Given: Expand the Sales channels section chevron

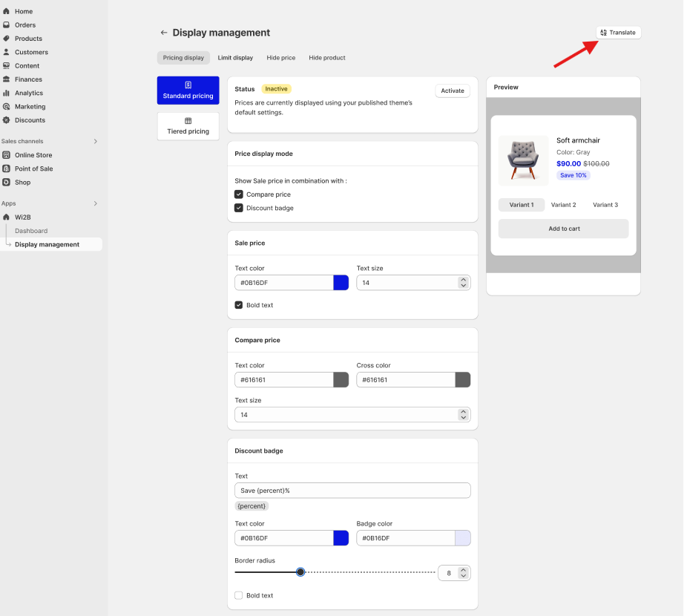Looking at the screenshot, I should point(96,141).
